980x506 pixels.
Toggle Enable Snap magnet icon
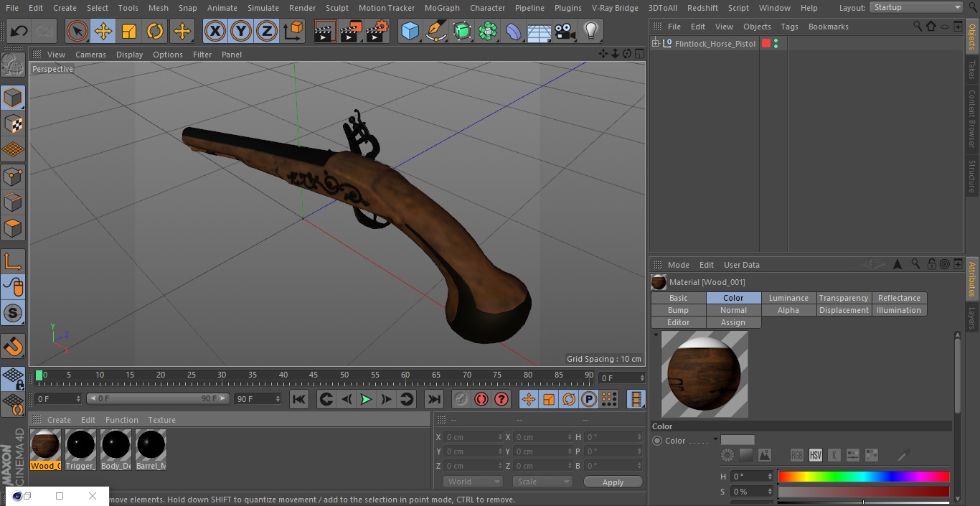pos(13,347)
